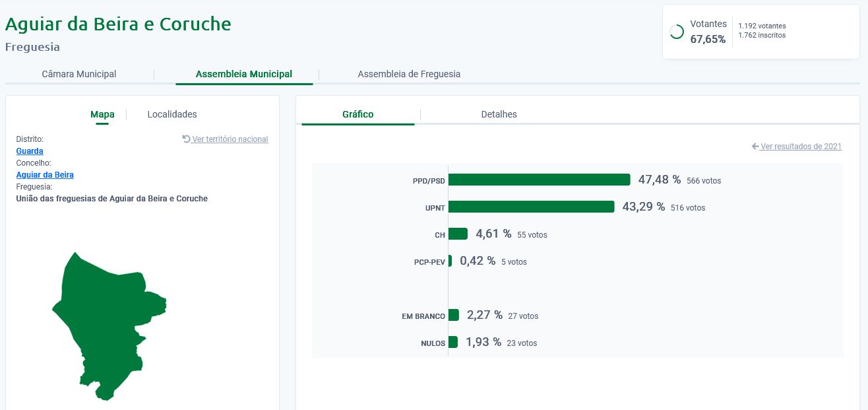Open the Detalhes tab
This screenshot has height=410, width=868.
pos(499,114)
